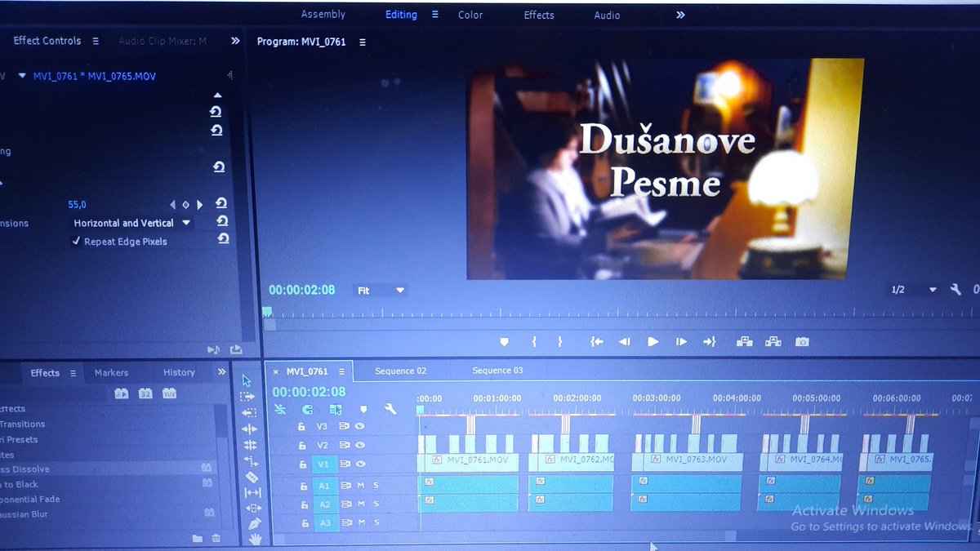This screenshot has height=551, width=980.
Task: Select the Selection arrow tool
Action: point(247,380)
